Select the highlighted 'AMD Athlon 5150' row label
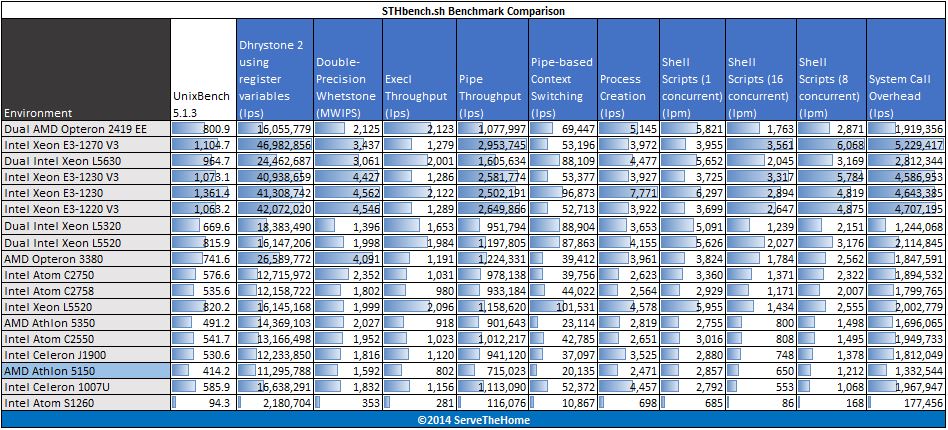 click(86, 371)
